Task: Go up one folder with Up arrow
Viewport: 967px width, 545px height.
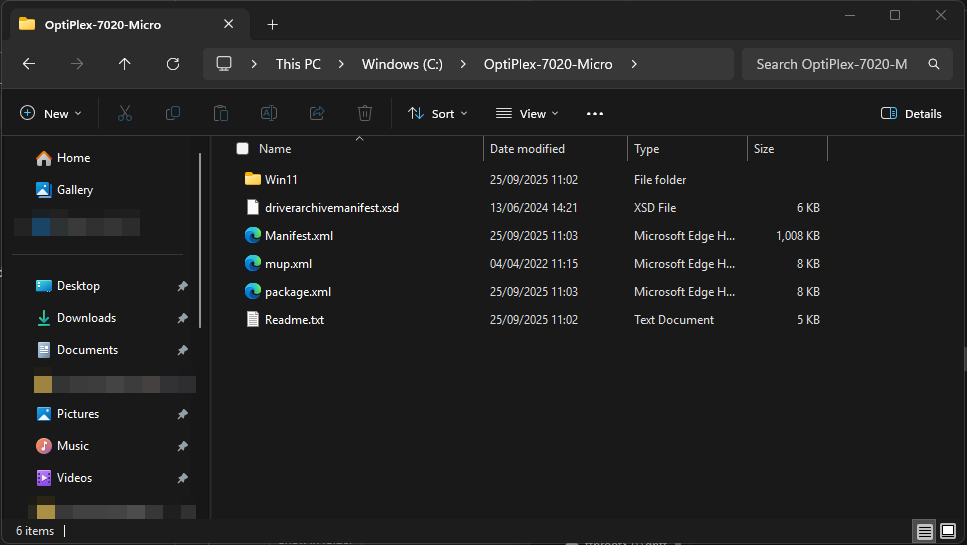Action: point(124,64)
